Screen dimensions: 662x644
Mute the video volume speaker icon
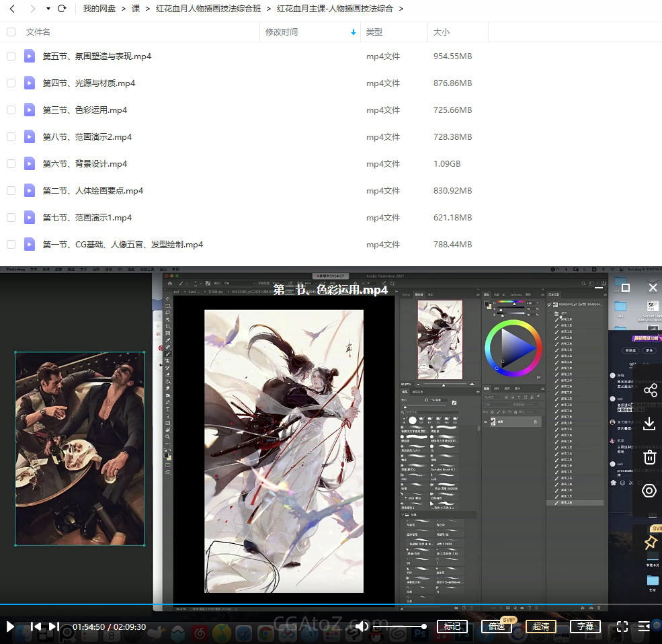pyautogui.click(x=362, y=627)
